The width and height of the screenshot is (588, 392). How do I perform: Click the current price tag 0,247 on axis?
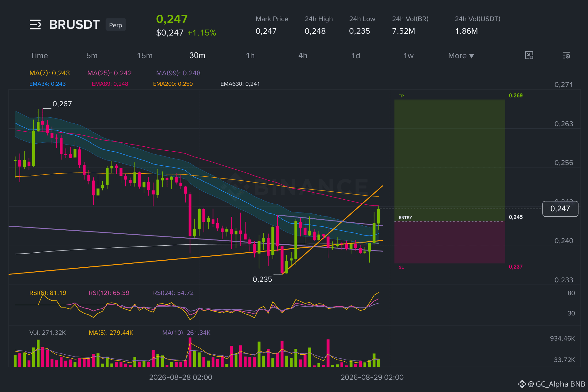tap(560, 209)
